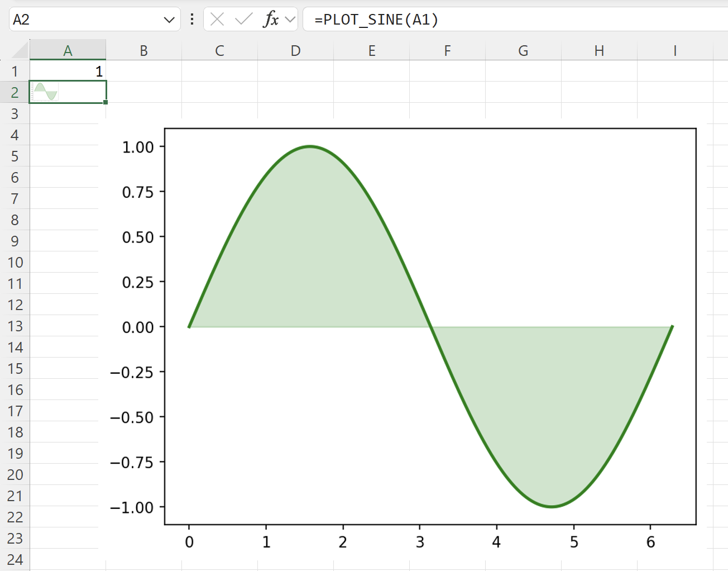
Task: Click the Cancel (X) formula icon
Action: pyautogui.click(x=217, y=20)
